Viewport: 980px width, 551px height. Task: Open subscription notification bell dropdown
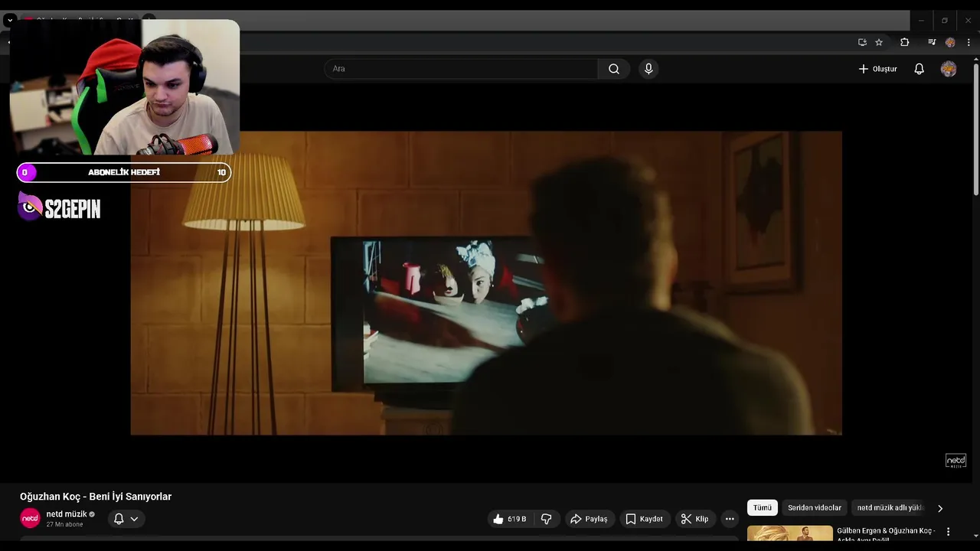(126, 519)
